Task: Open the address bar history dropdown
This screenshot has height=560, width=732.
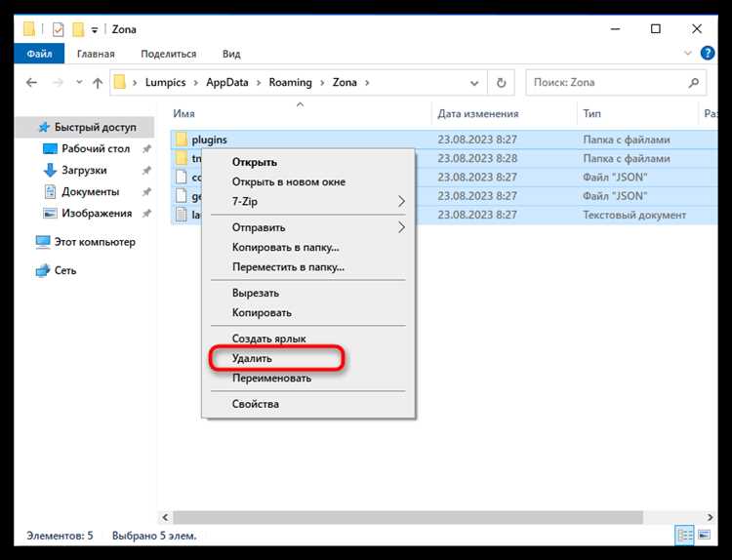Action: pyautogui.click(x=474, y=83)
